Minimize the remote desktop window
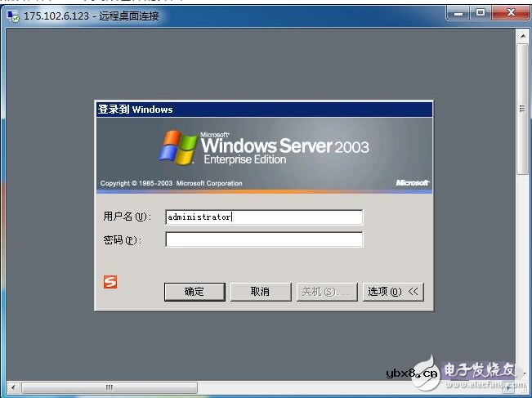 pos(458,13)
